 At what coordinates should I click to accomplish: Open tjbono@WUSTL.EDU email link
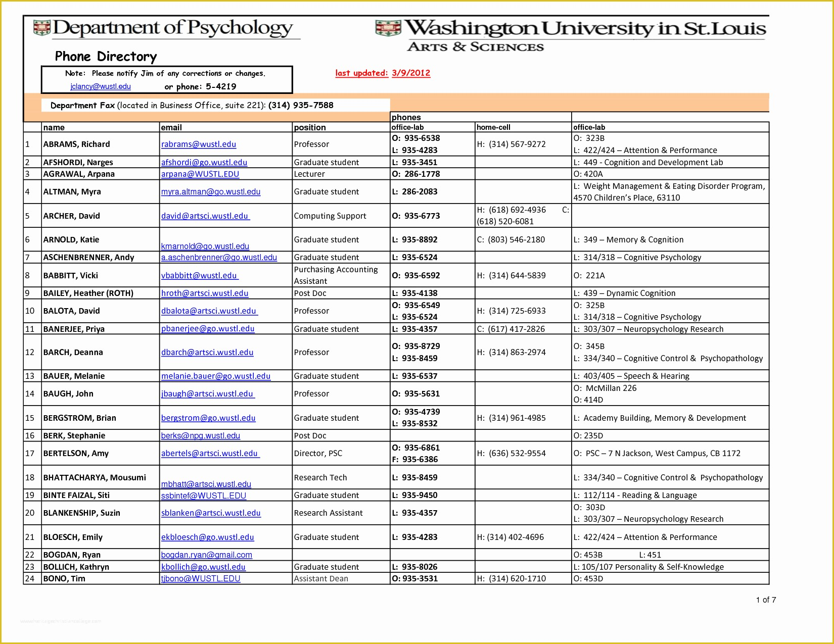tap(201, 578)
